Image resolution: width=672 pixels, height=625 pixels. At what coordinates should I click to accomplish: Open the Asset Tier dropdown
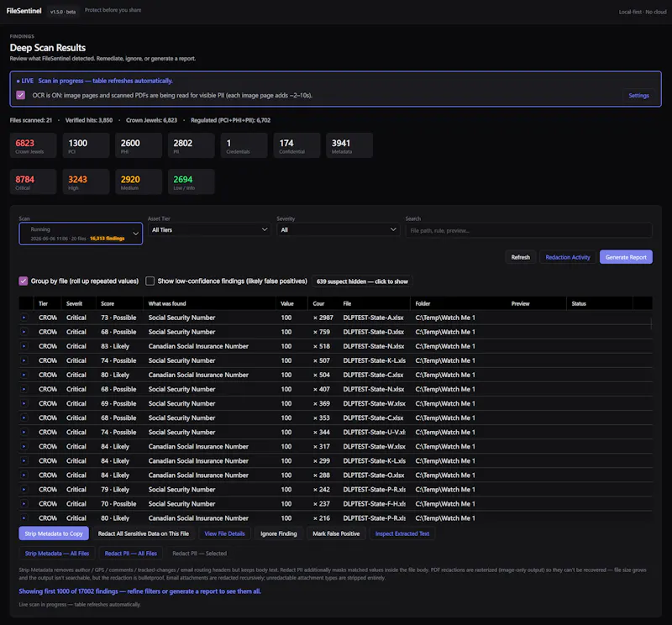pyautogui.click(x=209, y=230)
